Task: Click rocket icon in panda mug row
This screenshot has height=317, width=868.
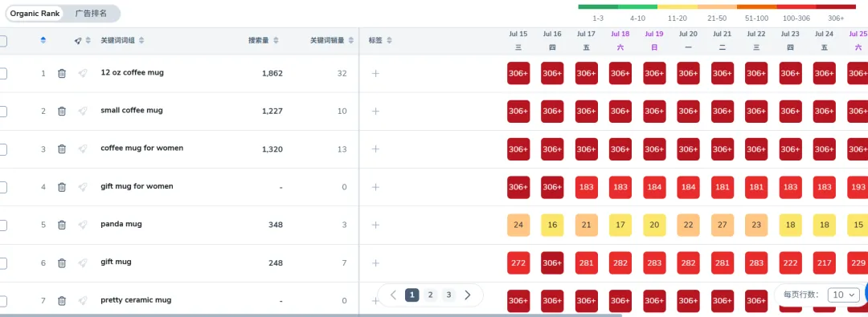Action: pyautogui.click(x=83, y=225)
